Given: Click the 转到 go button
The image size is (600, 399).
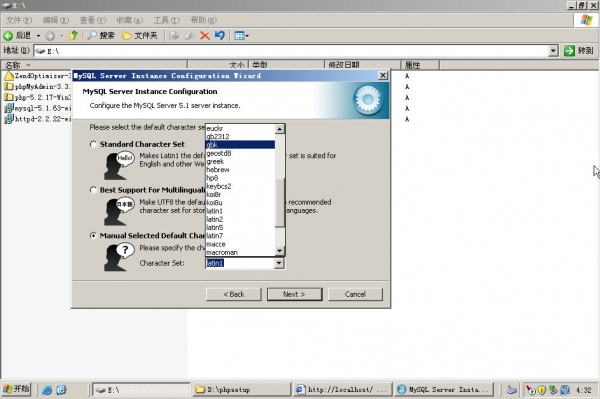Looking at the screenshot, I should [579, 50].
